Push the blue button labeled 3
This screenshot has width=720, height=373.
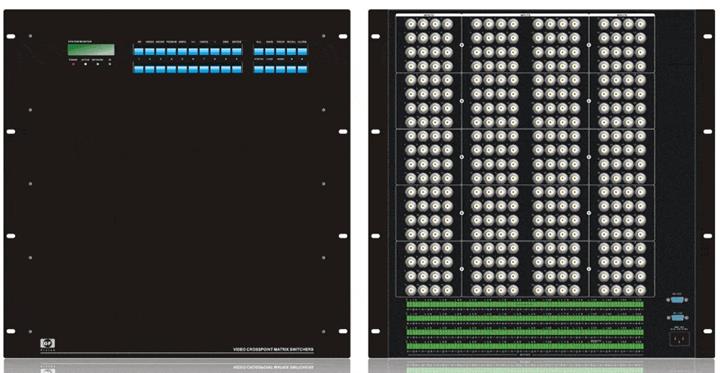point(161,69)
